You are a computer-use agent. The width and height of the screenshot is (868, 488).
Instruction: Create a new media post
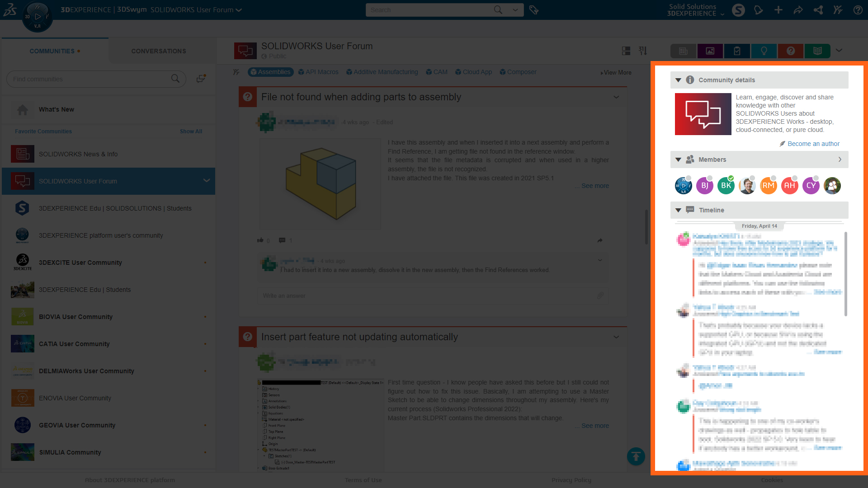click(x=710, y=51)
